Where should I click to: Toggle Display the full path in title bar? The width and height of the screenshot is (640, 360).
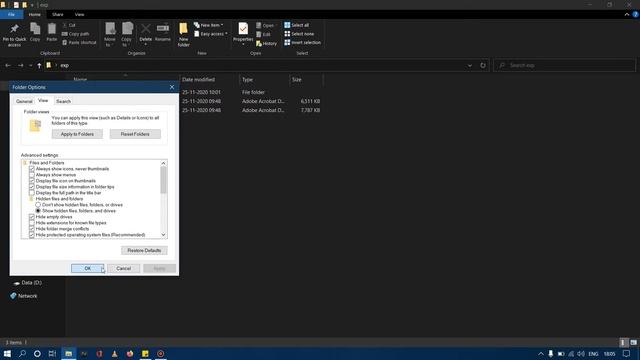click(x=32, y=193)
